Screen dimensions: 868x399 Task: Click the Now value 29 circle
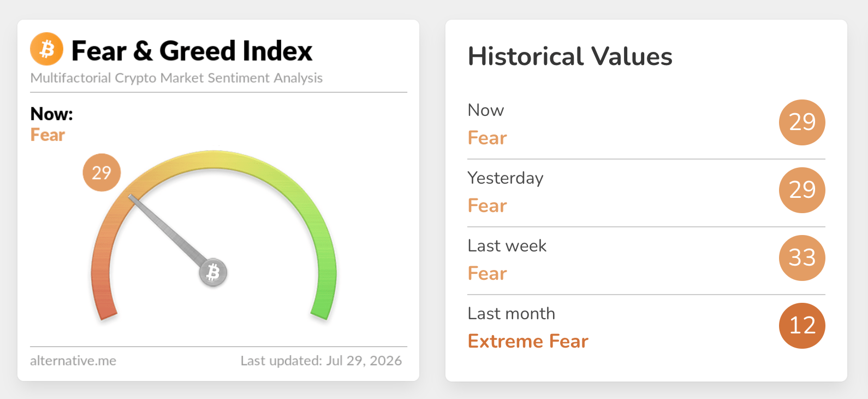pos(802,122)
